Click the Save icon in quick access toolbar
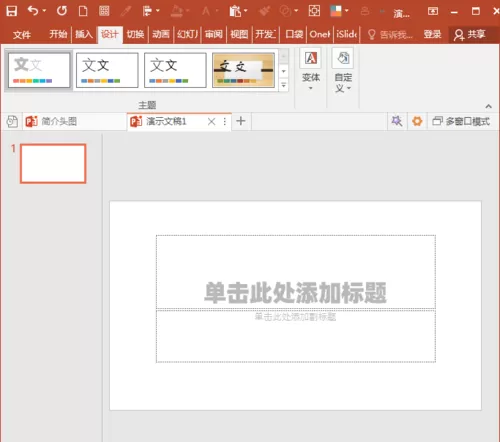Image resolution: width=500 pixels, height=442 pixels. click(x=11, y=11)
